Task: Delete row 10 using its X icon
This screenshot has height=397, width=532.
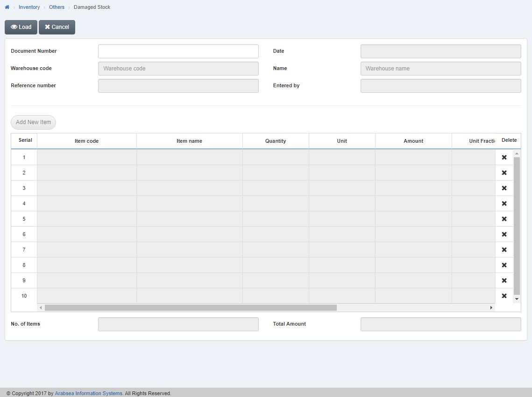Action: tap(504, 296)
